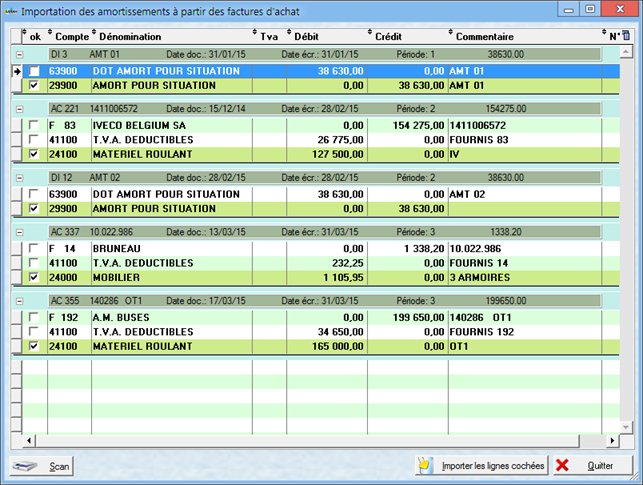Collapse the AC 355 140286 OT1 group
This screenshot has height=485, width=643.
pyautogui.click(x=19, y=301)
